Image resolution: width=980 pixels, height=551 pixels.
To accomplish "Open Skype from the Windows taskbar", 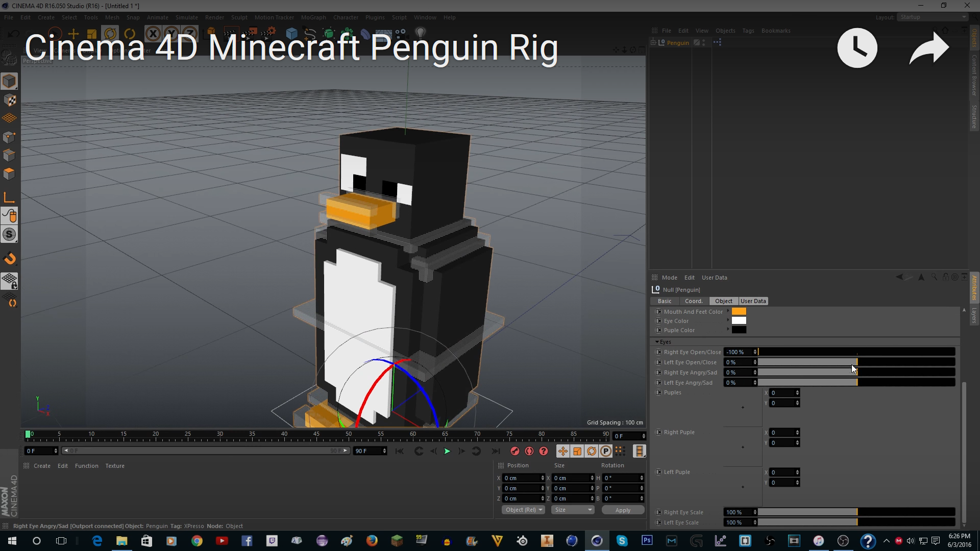I will click(622, 541).
